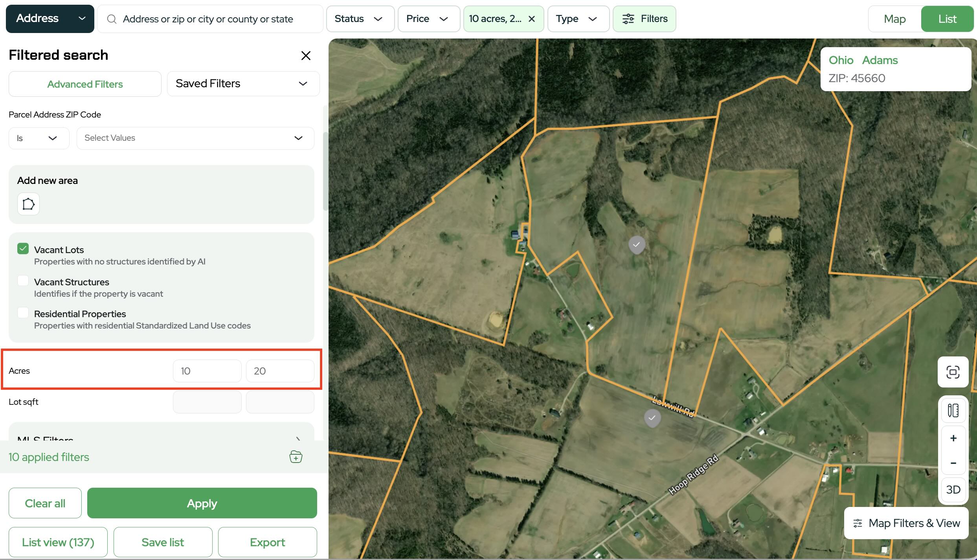This screenshot has height=560, width=977.
Task: Remove the 10 acres filter chip
Action: point(531,19)
